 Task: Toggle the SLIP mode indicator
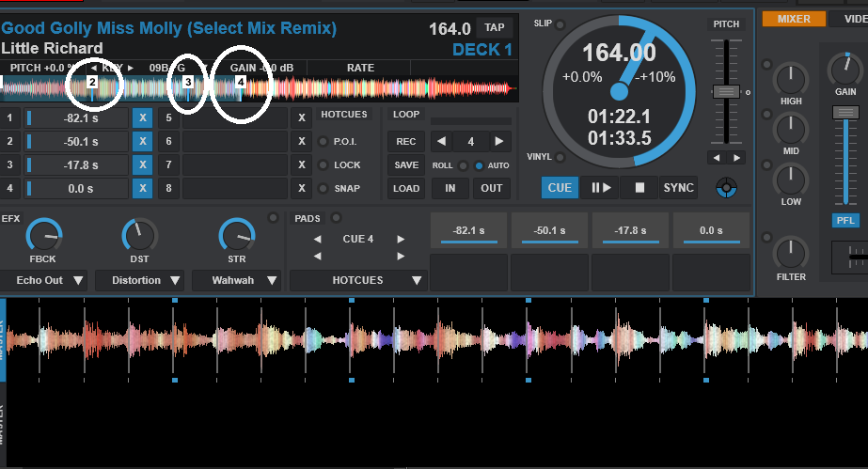[561, 23]
